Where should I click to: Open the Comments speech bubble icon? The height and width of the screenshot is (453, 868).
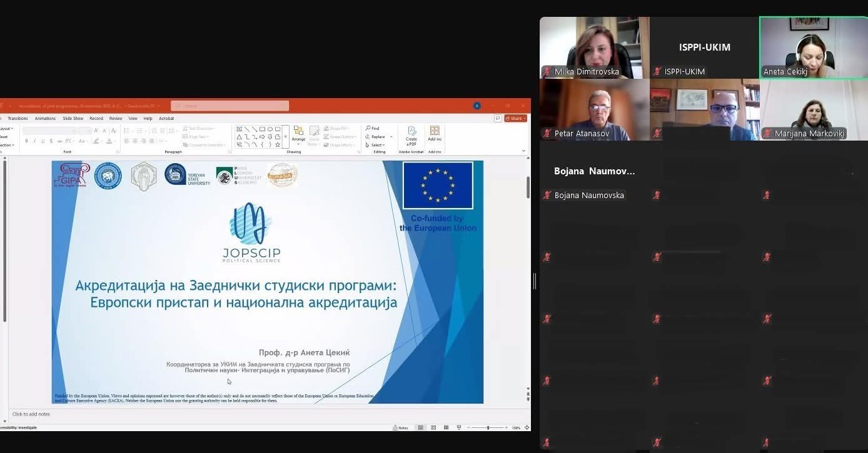(498, 118)
